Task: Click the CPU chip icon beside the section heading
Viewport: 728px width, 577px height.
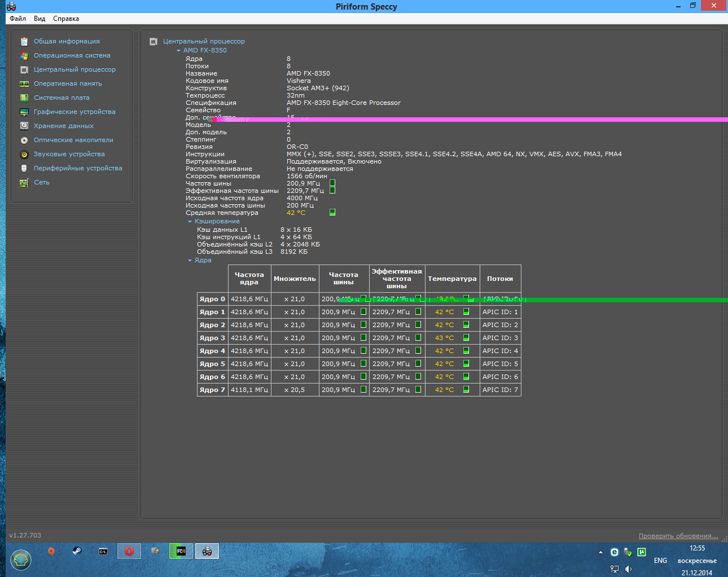Action: [x=153, y=41]
